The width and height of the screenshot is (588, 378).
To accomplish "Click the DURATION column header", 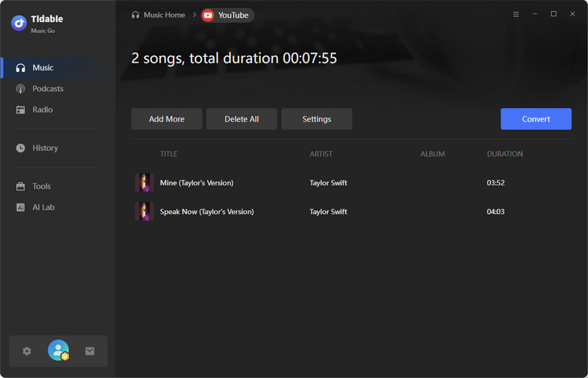I will [505, 154].
